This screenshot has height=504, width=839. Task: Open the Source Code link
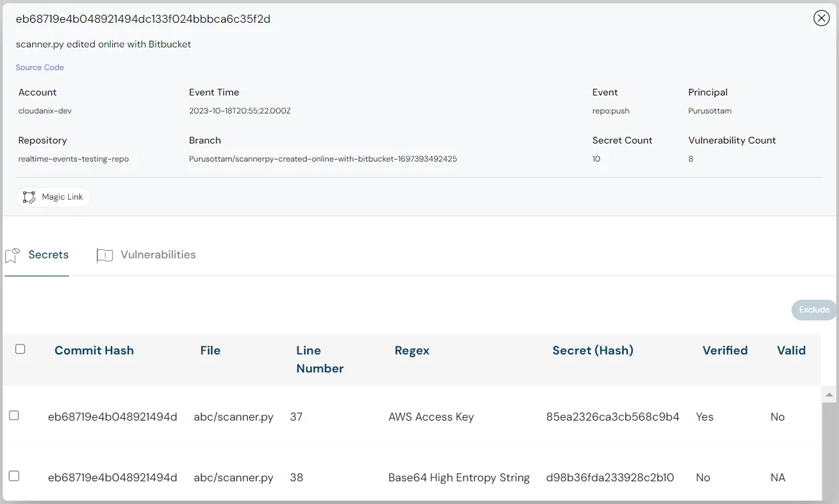click(x=40, y=67)
